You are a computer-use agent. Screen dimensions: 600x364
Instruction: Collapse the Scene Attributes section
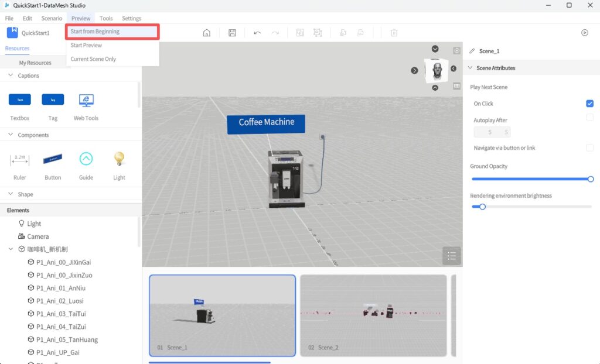pyautogui.click(x=469, y=68)
